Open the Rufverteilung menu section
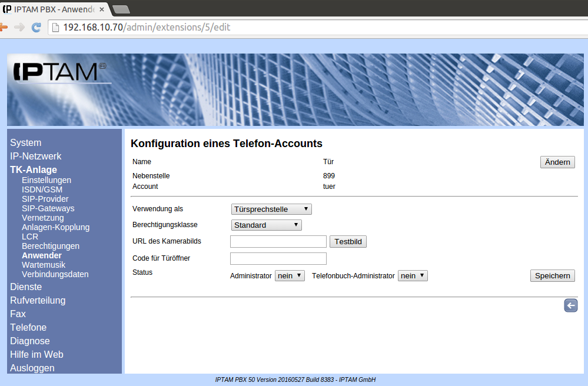 coord(38,300)
